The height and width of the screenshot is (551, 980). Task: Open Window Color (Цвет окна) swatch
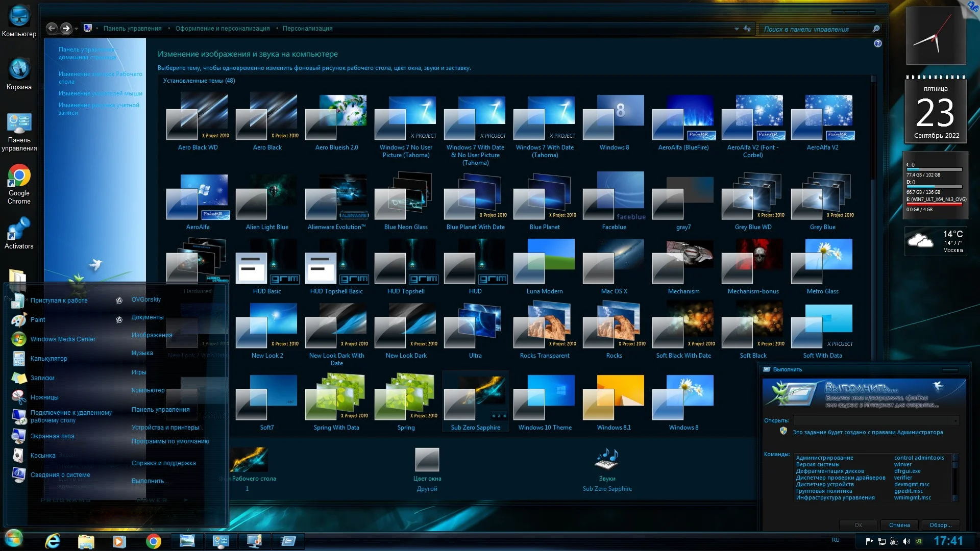tap(427, 459)
